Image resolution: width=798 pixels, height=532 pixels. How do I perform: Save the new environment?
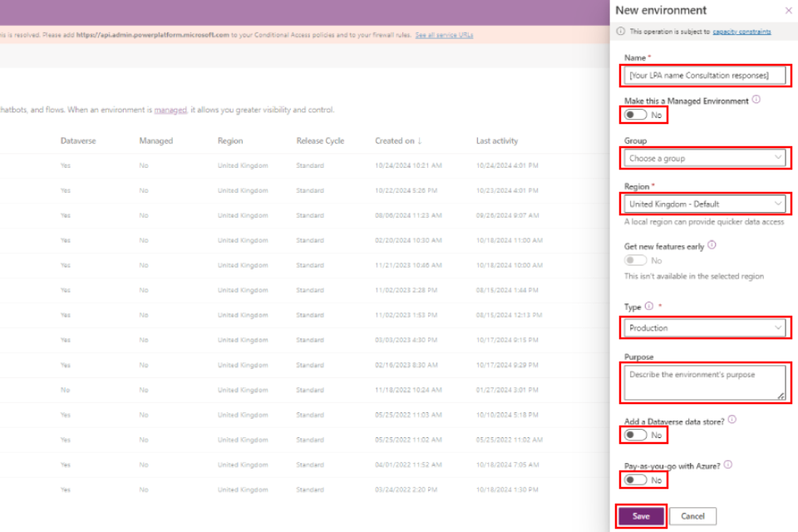point(641,516)
